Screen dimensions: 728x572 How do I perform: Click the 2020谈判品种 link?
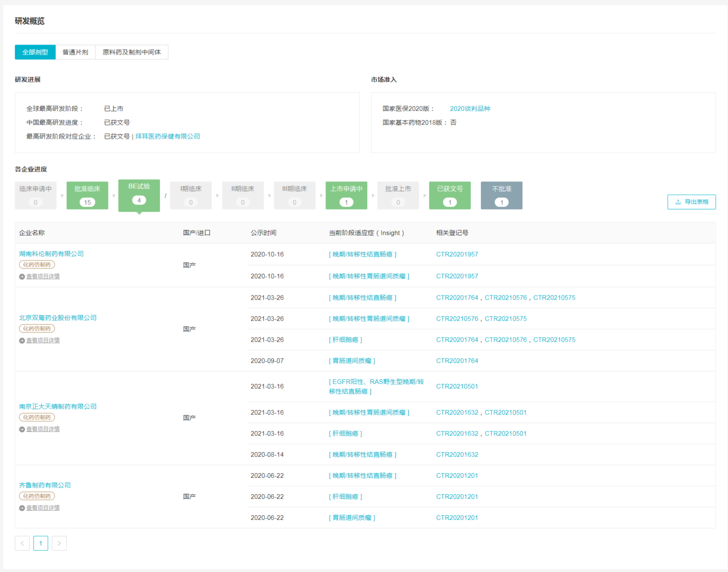(470, 109)
